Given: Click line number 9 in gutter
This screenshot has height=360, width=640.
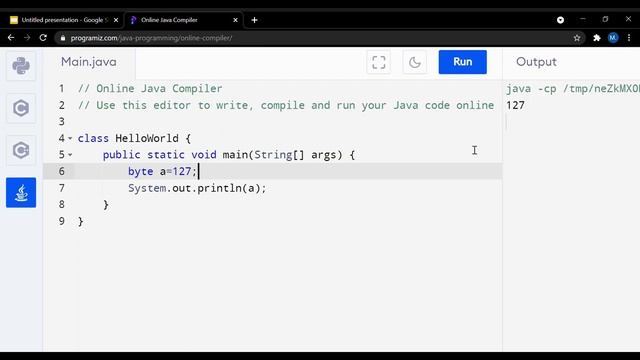Looking at the screenshot, I should 62,221.
